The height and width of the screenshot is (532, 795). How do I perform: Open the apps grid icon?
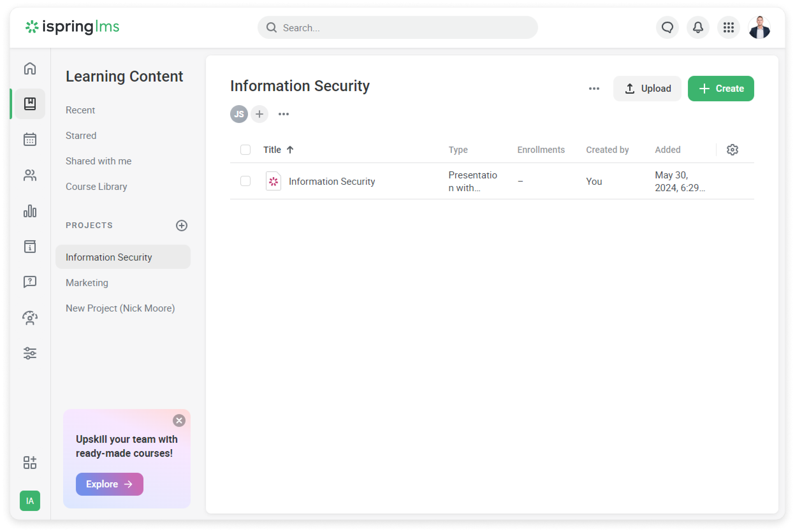click(x=728, y=27)
